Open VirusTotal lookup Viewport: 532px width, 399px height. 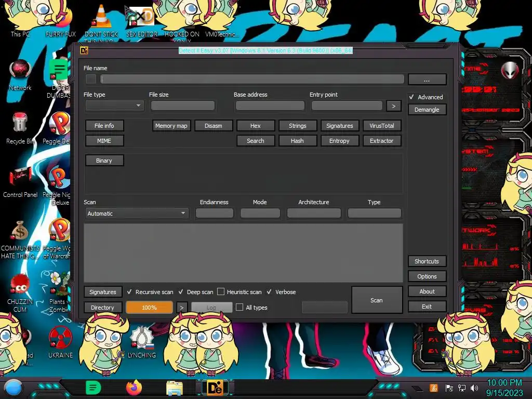(382, 126)
